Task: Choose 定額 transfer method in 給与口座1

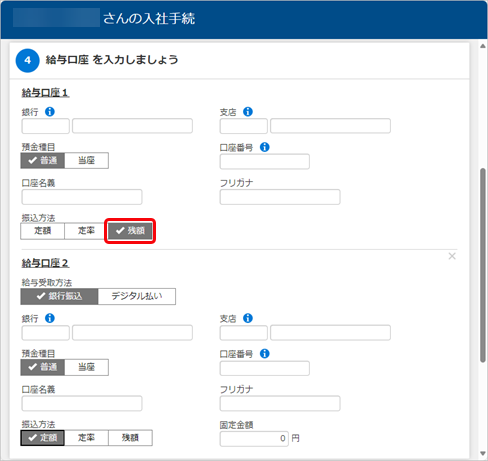Action: 42,231
